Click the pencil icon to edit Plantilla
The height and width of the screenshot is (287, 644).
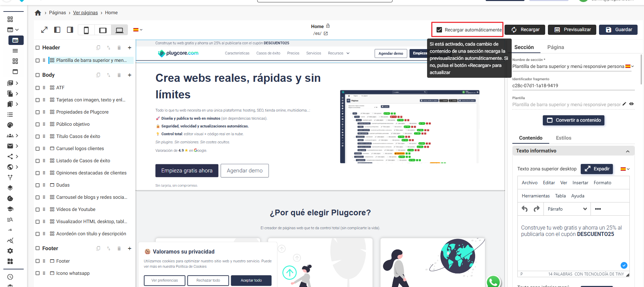[624, 104]
